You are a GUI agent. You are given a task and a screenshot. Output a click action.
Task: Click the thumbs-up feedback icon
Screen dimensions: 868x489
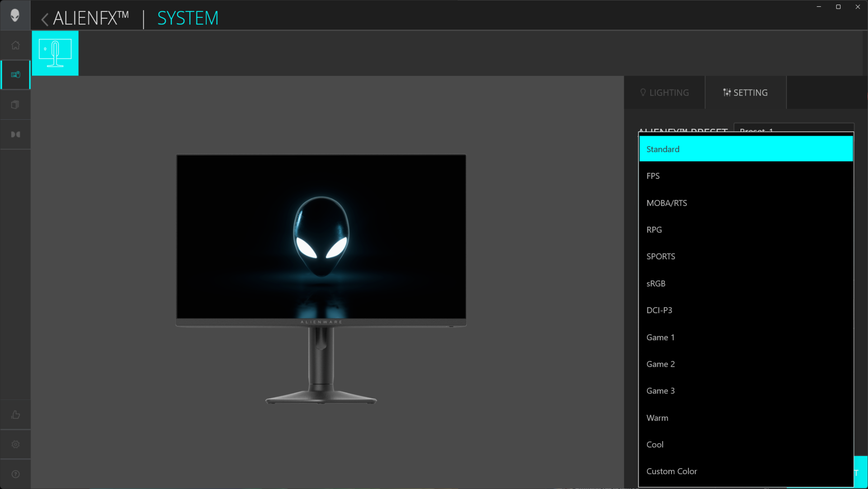[15, 415]
